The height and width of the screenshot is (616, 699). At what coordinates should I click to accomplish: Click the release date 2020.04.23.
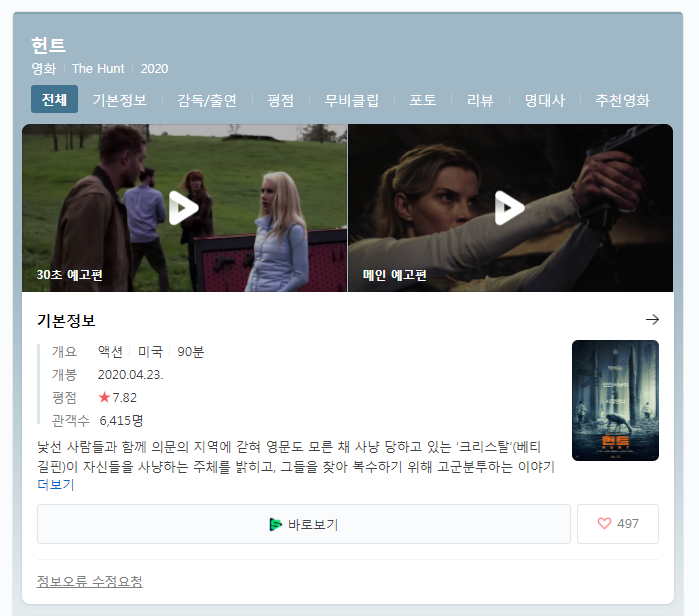pyautogui.click(x=131, y=375)
